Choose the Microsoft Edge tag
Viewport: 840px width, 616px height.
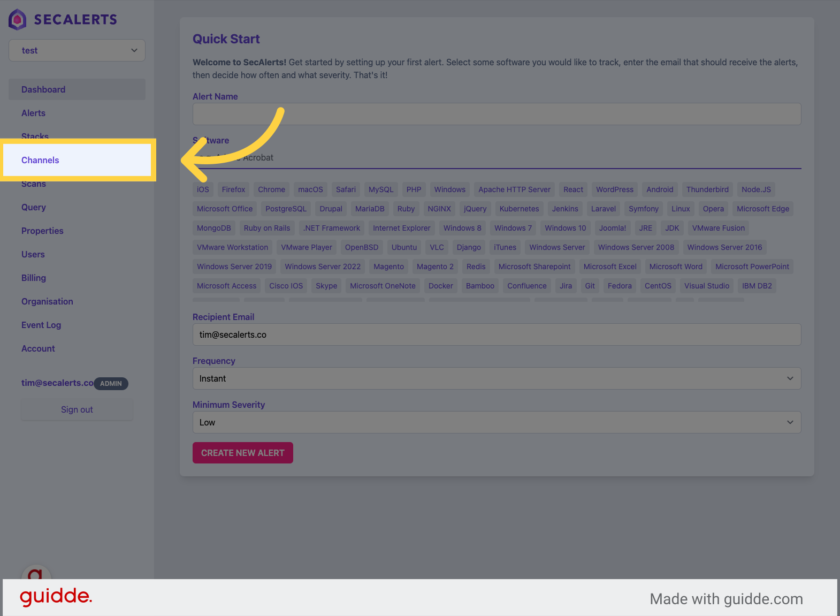(x=763, y=209)
